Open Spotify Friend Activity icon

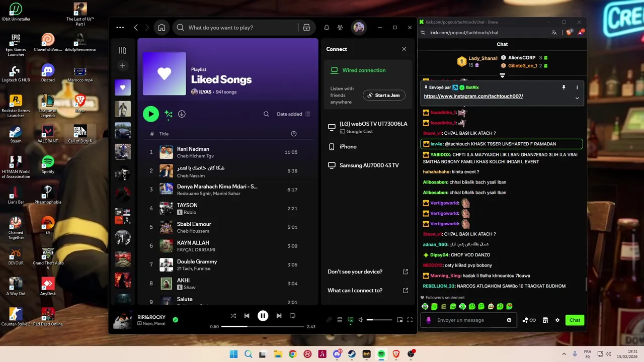coord(341,28)
